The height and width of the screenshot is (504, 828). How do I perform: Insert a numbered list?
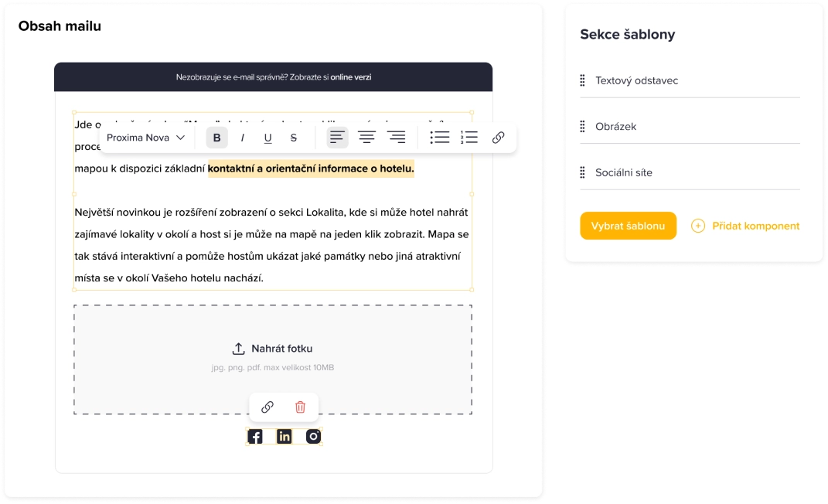point(469,138)
